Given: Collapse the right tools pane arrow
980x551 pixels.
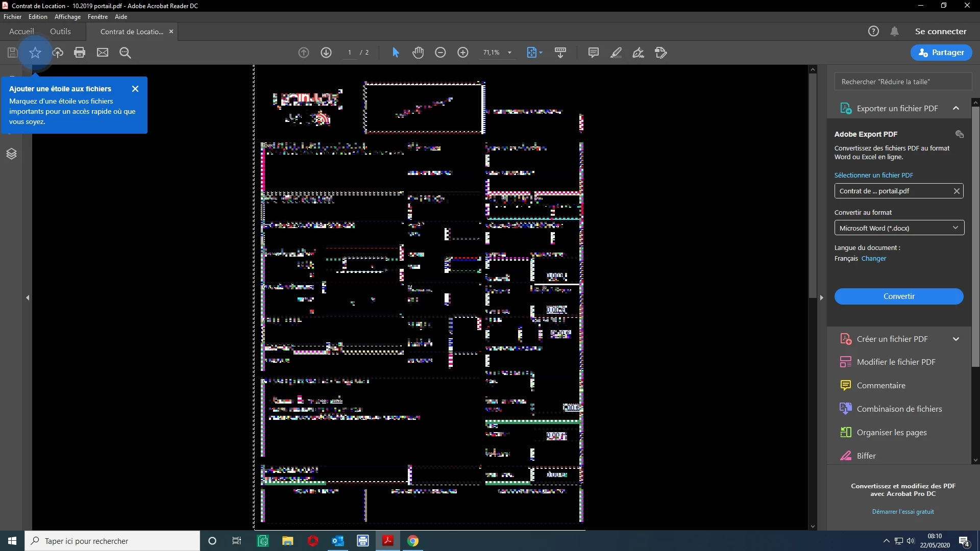Looking at the screenshot, I should click(x=821, y=297).
